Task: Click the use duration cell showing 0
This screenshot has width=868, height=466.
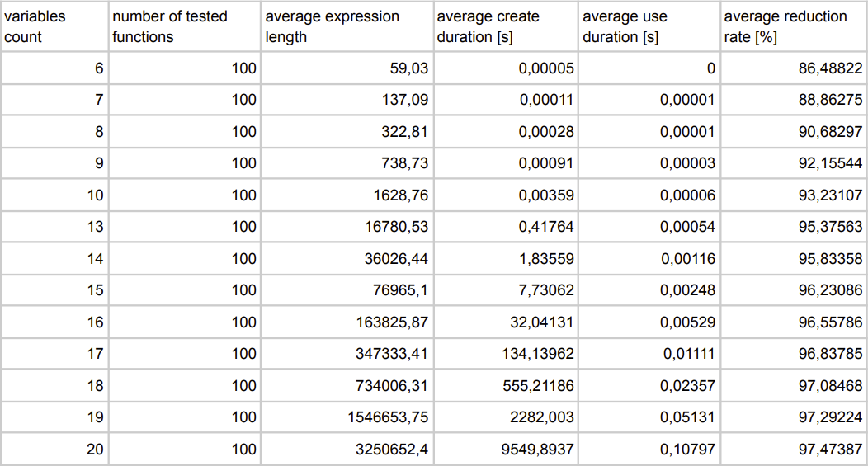Action: pyautogui.click(x=649, y=68)
